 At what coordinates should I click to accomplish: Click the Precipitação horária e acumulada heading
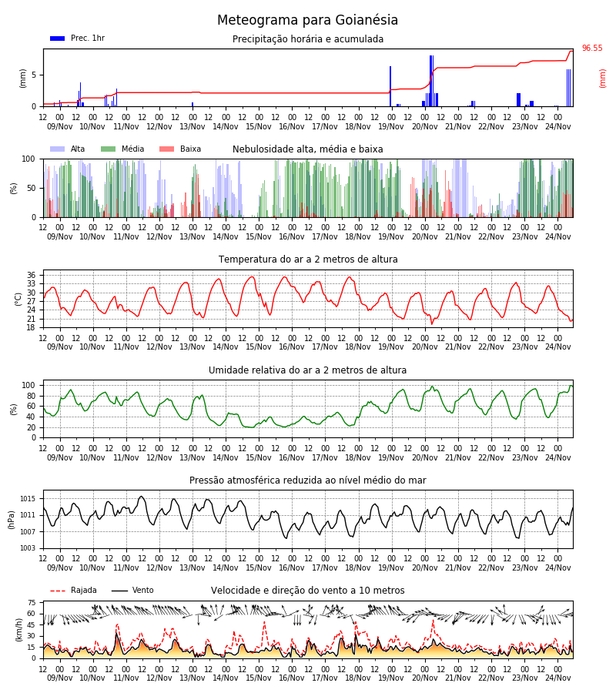click(x=308, y=39)
